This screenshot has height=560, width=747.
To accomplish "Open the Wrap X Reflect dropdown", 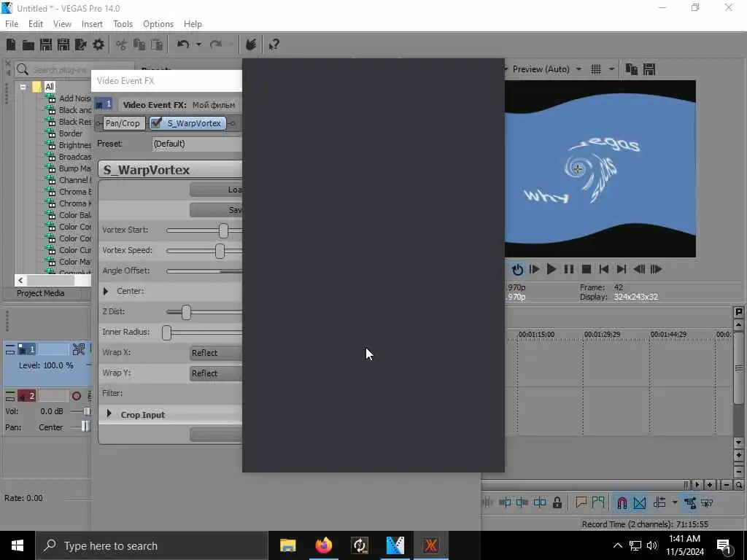I will pyautogui.click(x=216, y=353).
